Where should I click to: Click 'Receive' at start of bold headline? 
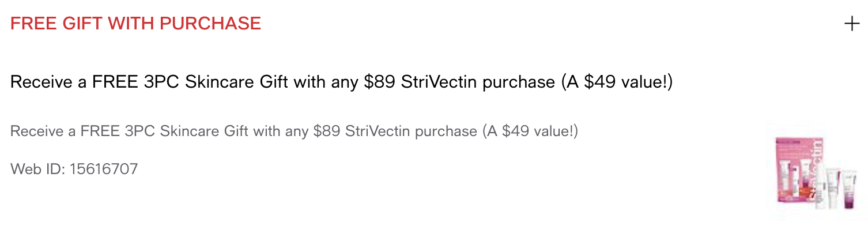click(x=40, y=82)
